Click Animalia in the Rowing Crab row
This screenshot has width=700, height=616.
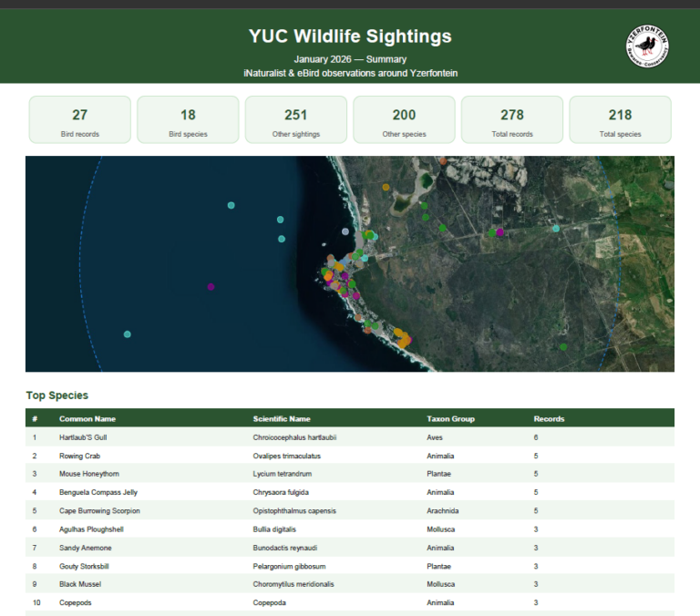tap(440, 456)
